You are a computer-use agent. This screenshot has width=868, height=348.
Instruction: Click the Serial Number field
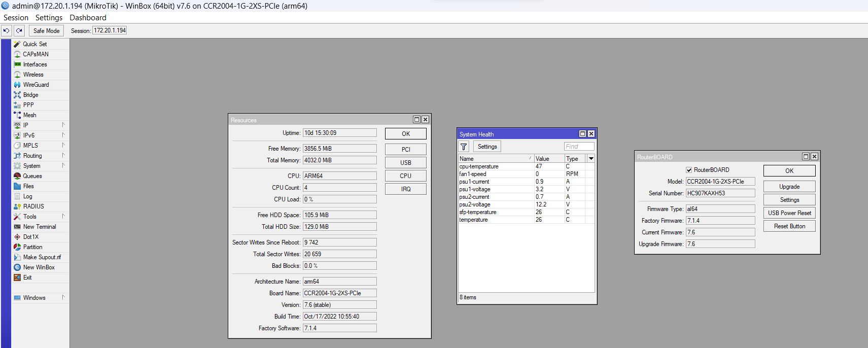coord(720,193)
